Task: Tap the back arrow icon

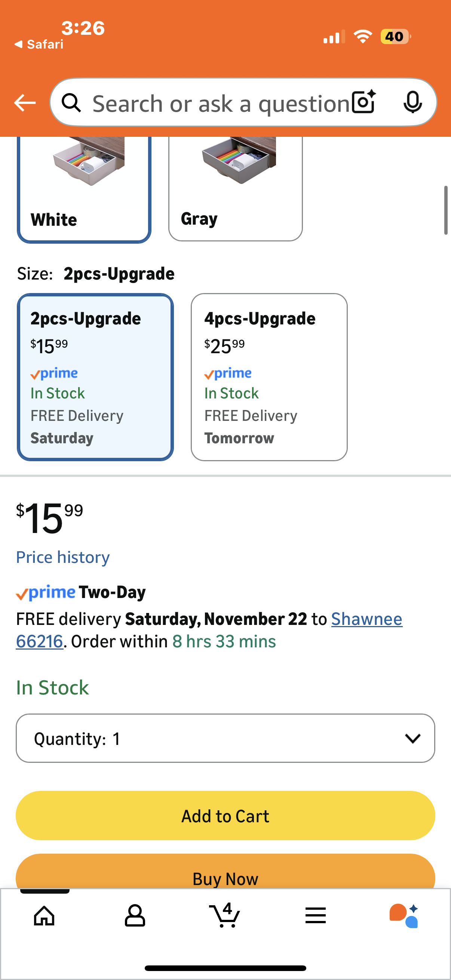Action: [x=25, y=103]
